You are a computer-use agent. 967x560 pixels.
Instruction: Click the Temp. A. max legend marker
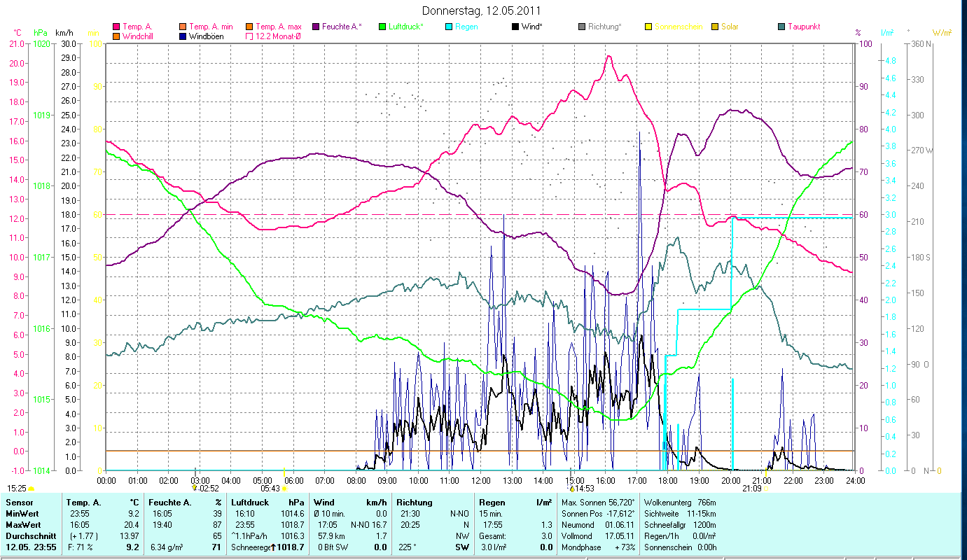(250, 27)
